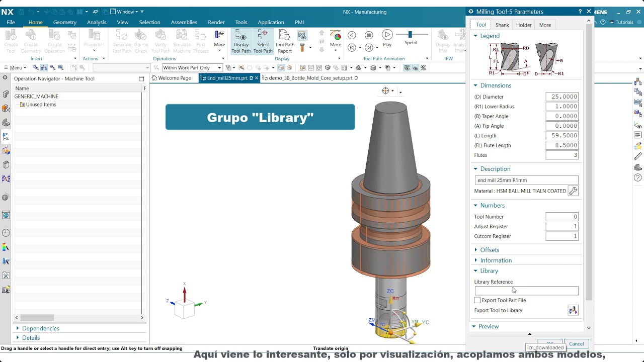
Task: Open the Actions group dropdown arrow
Action: coord(104,59)
